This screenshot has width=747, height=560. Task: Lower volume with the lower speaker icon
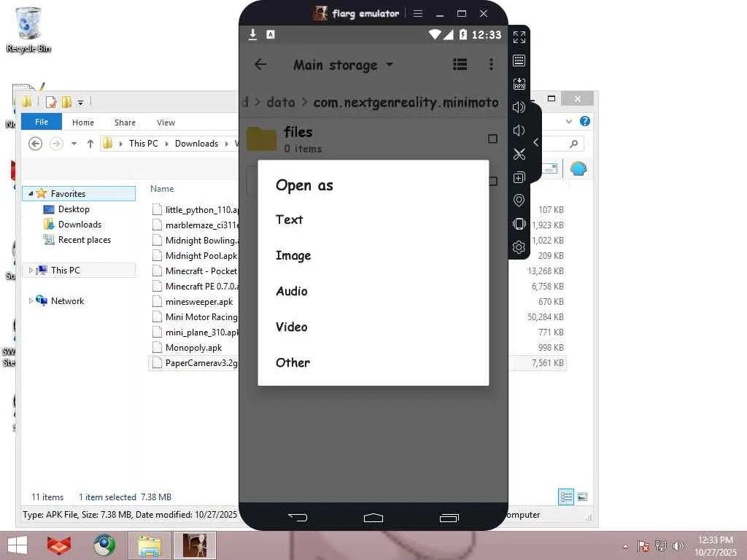click(519, 131)
